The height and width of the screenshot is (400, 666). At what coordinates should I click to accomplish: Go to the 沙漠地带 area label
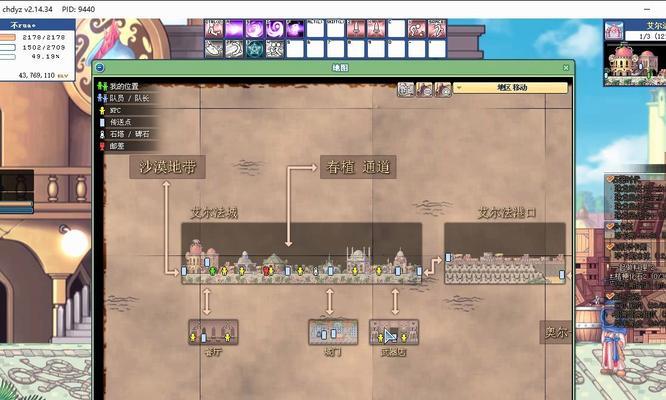[x=167, y=167]
